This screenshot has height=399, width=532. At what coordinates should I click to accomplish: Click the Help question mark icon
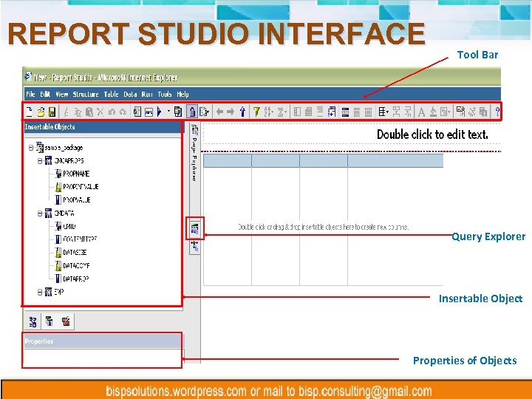(497, 112)
